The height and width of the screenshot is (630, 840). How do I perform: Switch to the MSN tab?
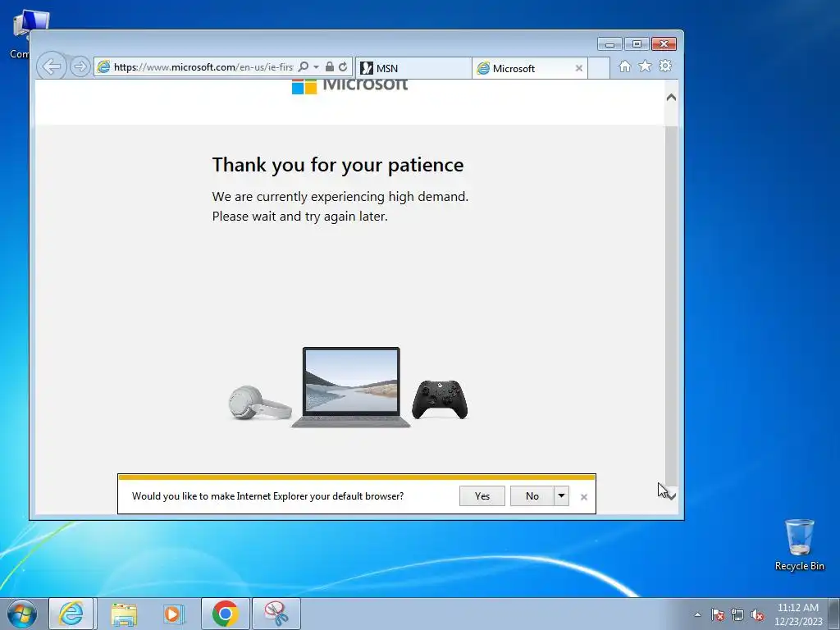[x=413, y=68]
